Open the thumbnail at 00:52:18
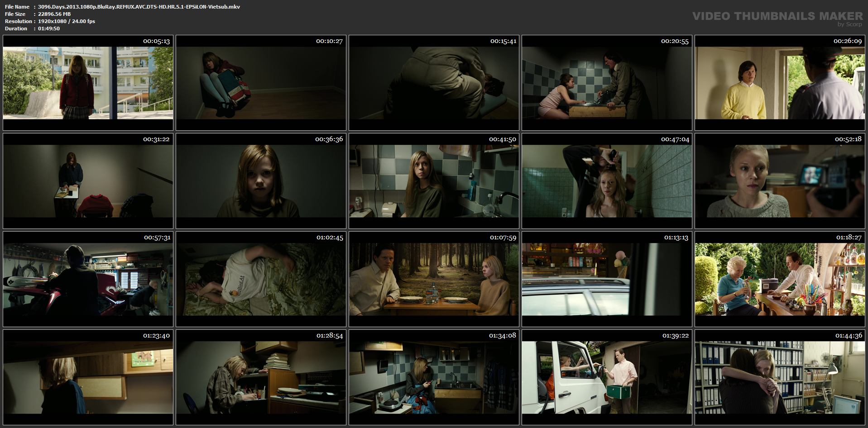Image resolution: width=868 pixels, height=428 pixels. click(780, 181)
